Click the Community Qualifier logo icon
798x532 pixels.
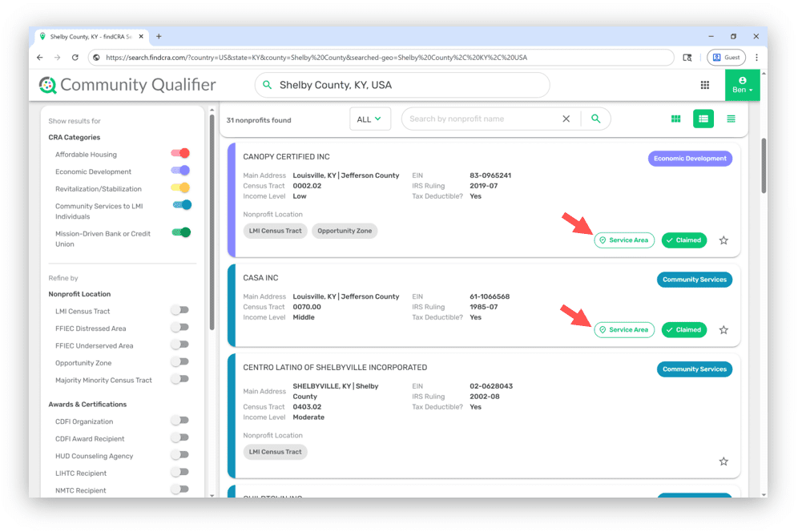pyautogui.click(x=48, y=85)
